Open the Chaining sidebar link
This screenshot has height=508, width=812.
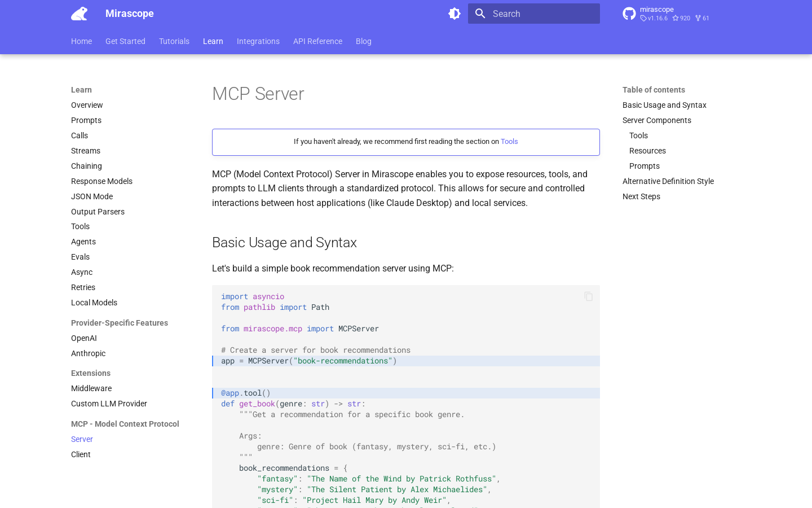point(86,166)
